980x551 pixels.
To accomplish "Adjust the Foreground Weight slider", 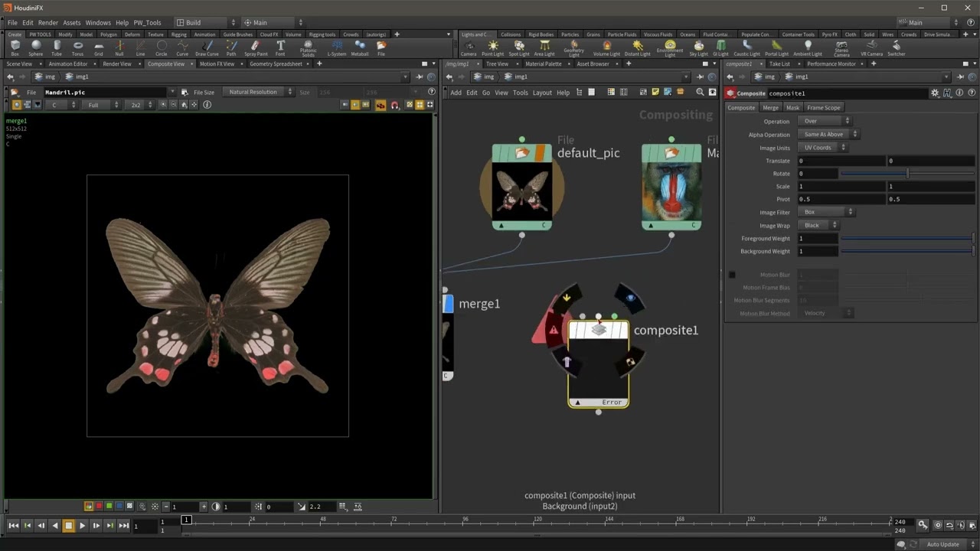I will tap(907, 238).
